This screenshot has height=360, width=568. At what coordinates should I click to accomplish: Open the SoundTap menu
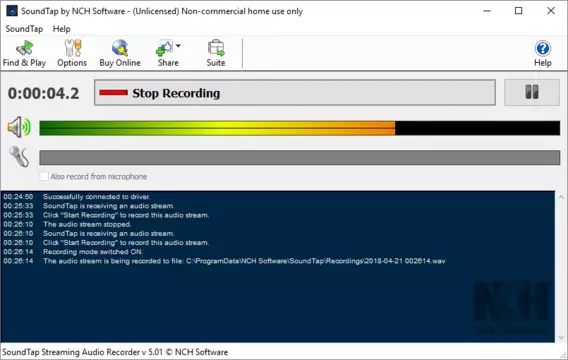24,29
